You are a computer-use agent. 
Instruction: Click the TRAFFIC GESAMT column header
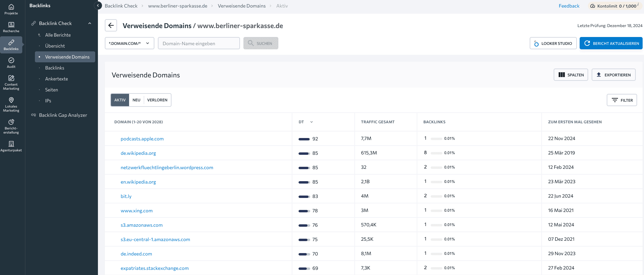point(378,122)
